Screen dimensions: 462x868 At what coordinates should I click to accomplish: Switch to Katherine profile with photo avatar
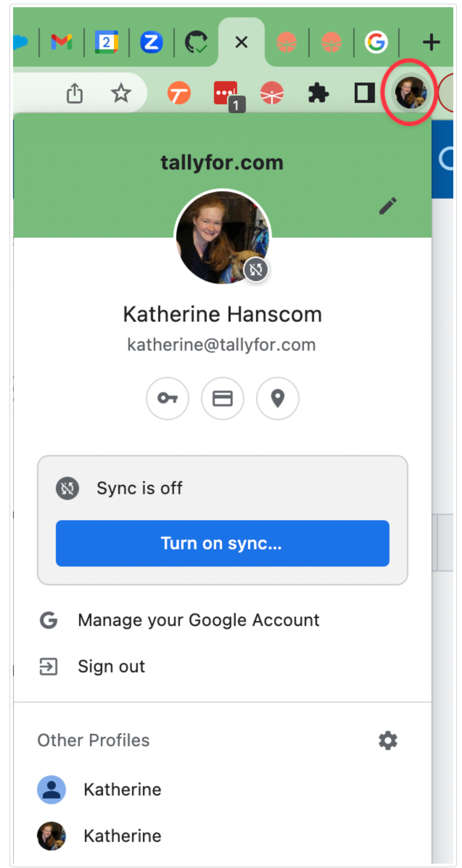pyautogui.click(x=222, y=836)
